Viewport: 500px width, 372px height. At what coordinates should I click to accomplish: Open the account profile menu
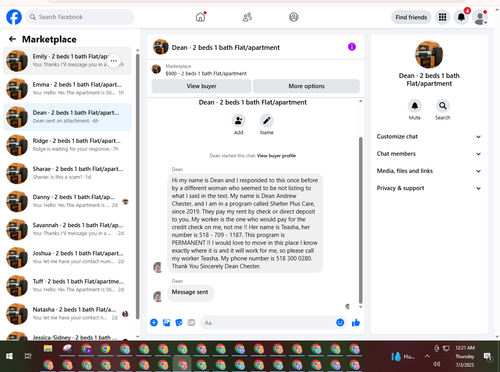click(x=480, y=17)
